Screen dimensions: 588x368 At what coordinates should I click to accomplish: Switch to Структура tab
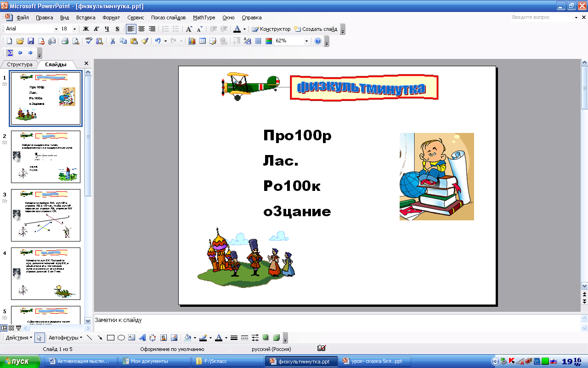20,64
